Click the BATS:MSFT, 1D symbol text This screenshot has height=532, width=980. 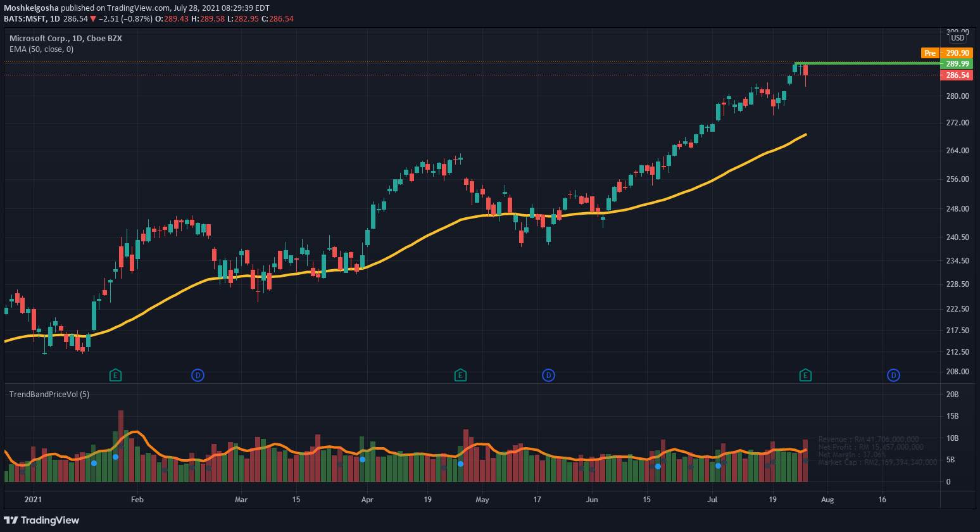click(x=32, y=19)
